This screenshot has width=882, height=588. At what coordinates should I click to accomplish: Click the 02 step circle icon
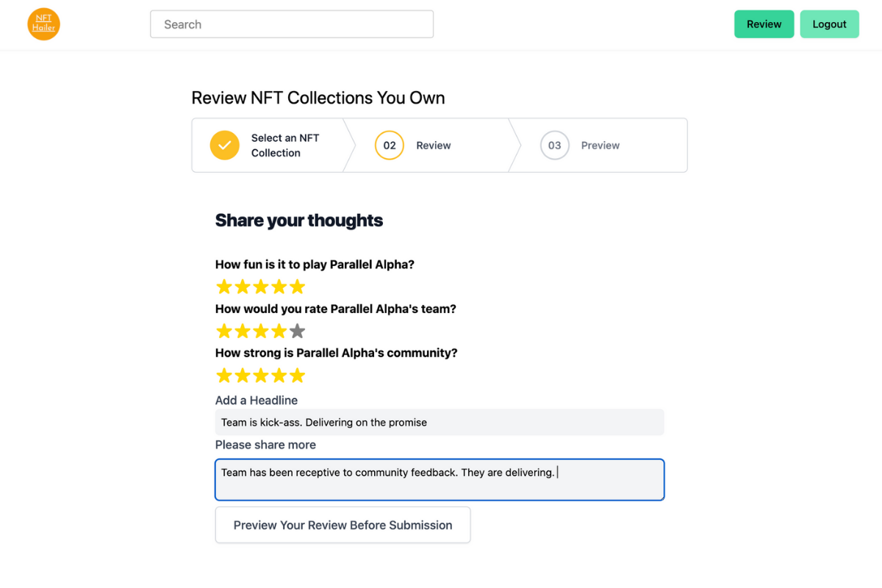point(390,146)
